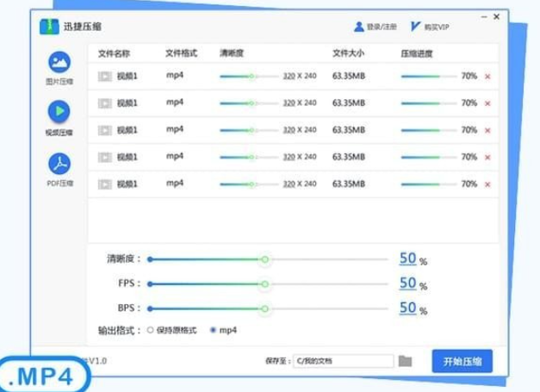Screen dimensions: 540x392
Task: Adjust second row's 清晰度 slider handle
Action: (251, 103)
